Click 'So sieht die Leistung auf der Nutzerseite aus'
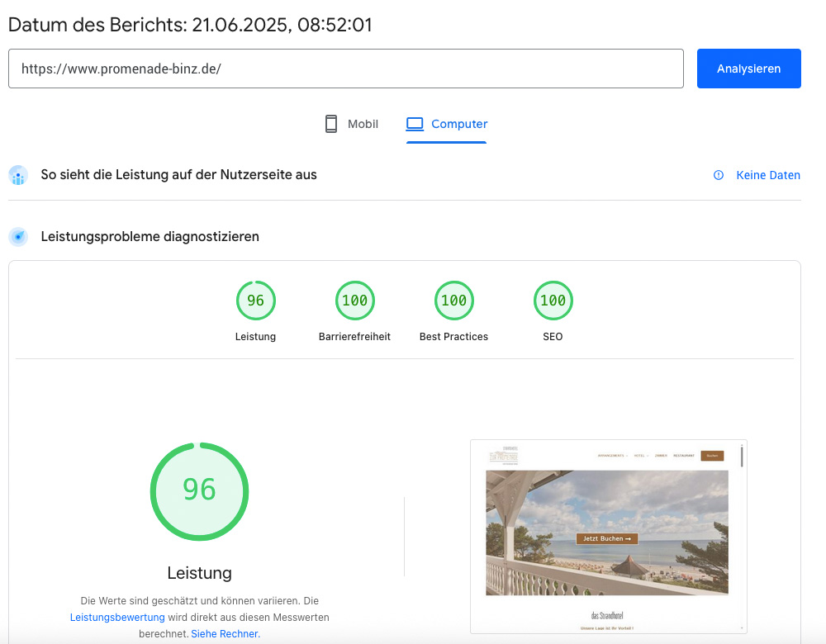This screenshot has height=644, width=826. 178,175
